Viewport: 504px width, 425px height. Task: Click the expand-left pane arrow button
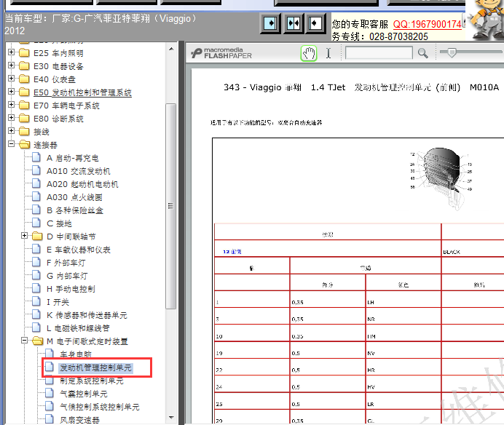tap(315, 23)
